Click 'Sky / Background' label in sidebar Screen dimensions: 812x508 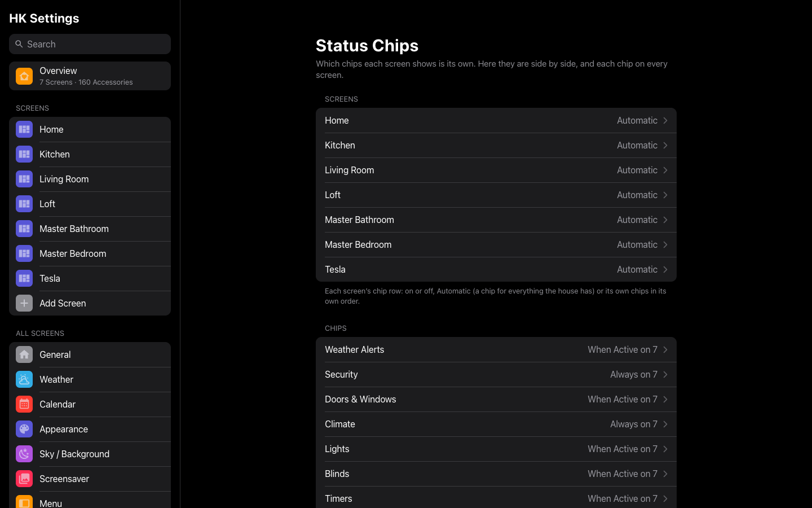(x=74, y=454)
